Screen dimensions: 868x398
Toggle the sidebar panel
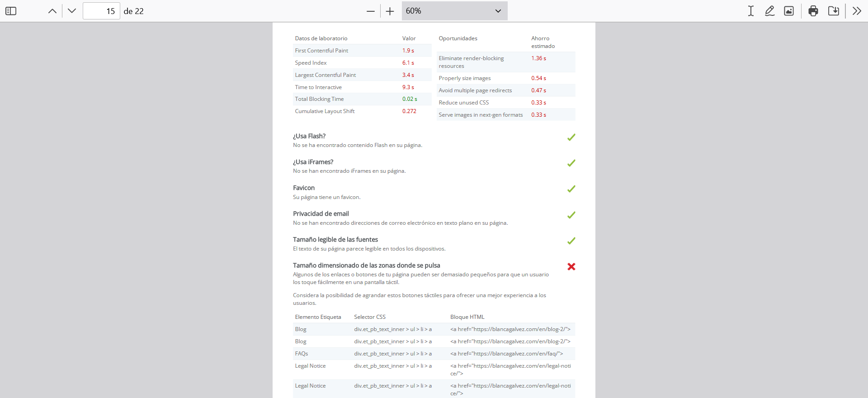tap(11, 11)
